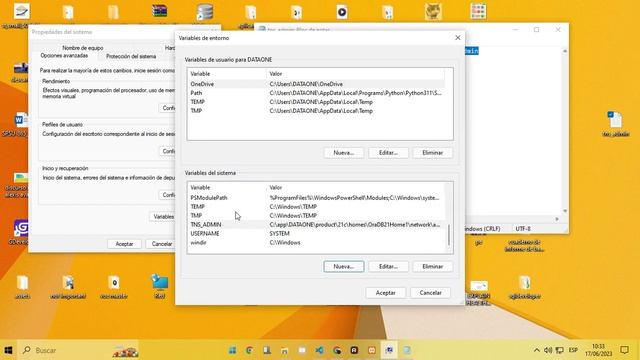Image resolution: width=640 pixels, height=360 pixels.
Task: Open the top-left desktop icon with the pen
Action: (x=21, y=11)
